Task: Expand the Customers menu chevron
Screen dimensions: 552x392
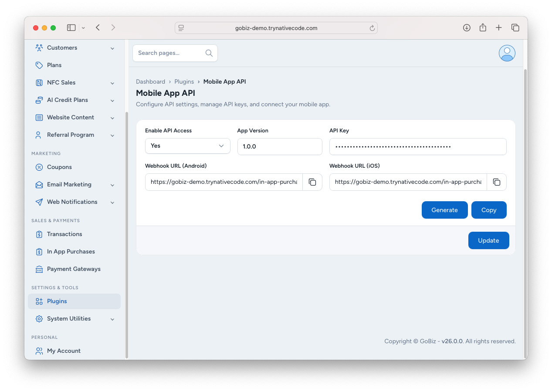Action: [x=112, y=48]
